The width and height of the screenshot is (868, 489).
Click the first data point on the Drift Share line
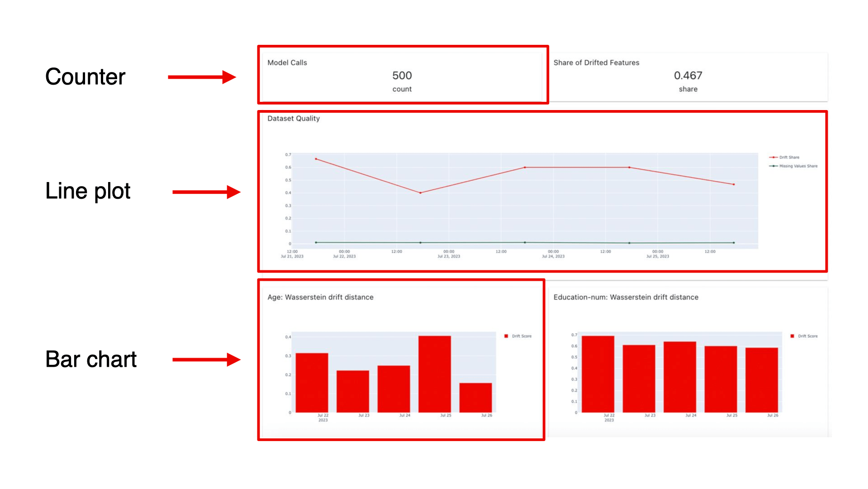[316, 159]
